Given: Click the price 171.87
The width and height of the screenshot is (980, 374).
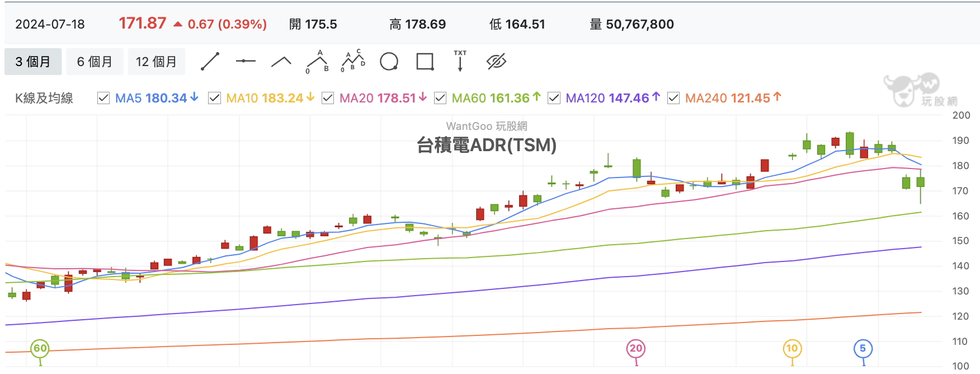Looking at the screenshot, I should coord(143,24).
